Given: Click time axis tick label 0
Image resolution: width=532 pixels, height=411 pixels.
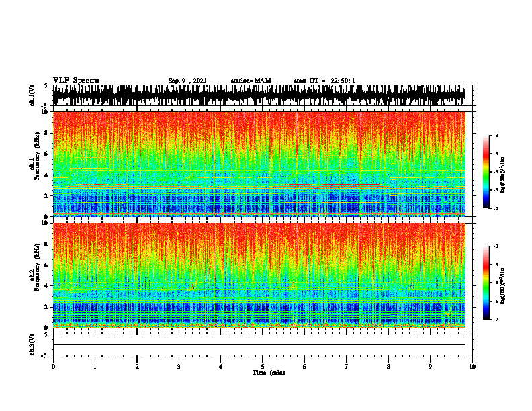Looking at the screenshot, I should (53, 367).
